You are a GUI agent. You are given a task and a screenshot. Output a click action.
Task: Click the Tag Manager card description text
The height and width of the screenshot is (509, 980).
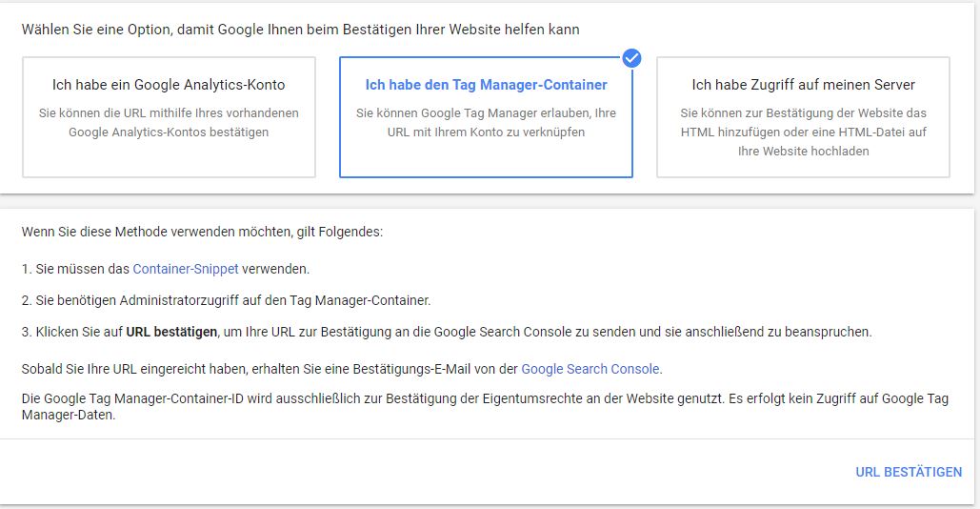pos(486,123)
